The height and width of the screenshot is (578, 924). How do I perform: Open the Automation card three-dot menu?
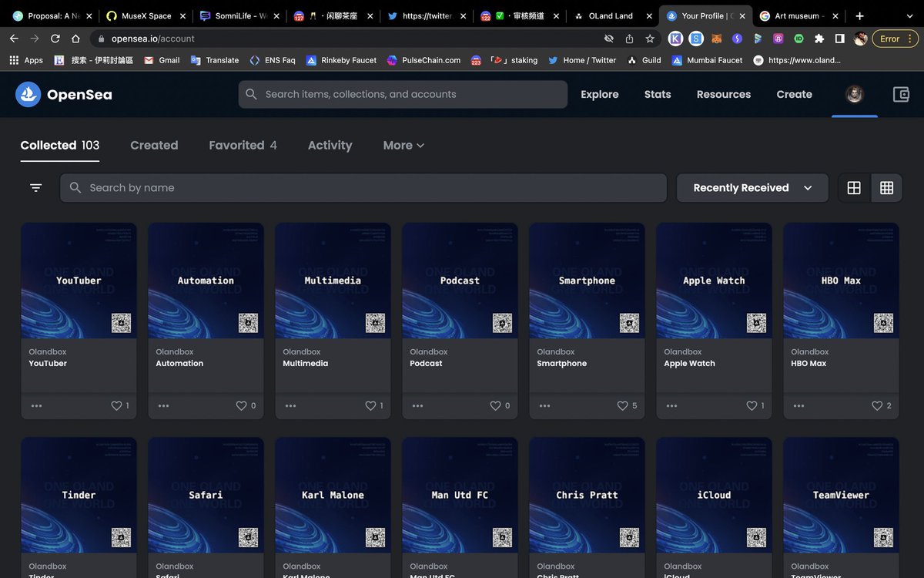(164, 405)
